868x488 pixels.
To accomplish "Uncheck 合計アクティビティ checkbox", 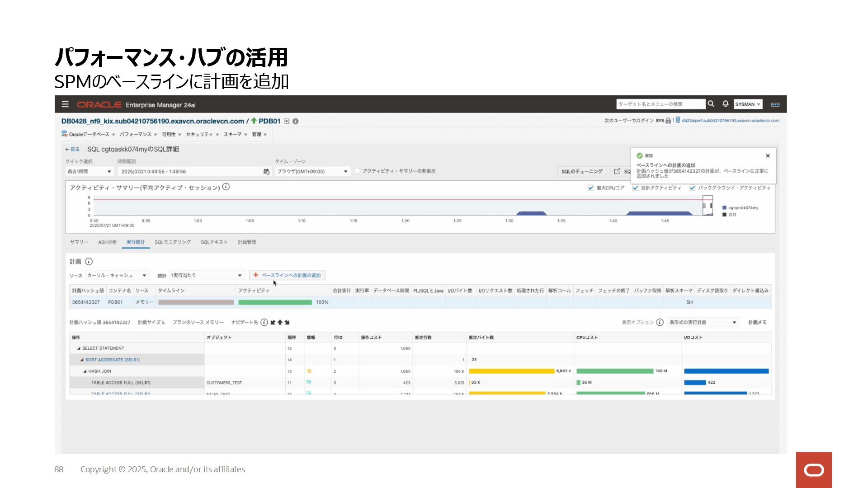I will point(635,188).
